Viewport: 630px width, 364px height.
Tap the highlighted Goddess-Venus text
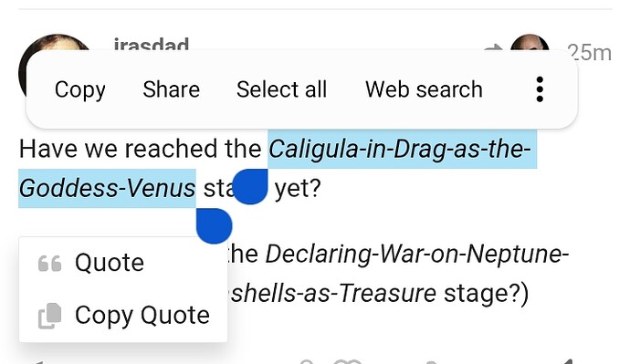click(107, 189)
